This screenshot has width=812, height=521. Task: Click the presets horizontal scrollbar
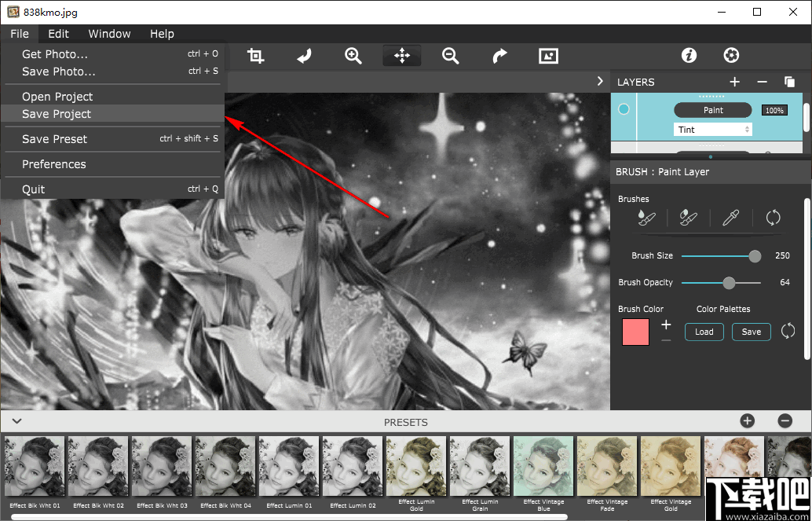click(289, 517)
